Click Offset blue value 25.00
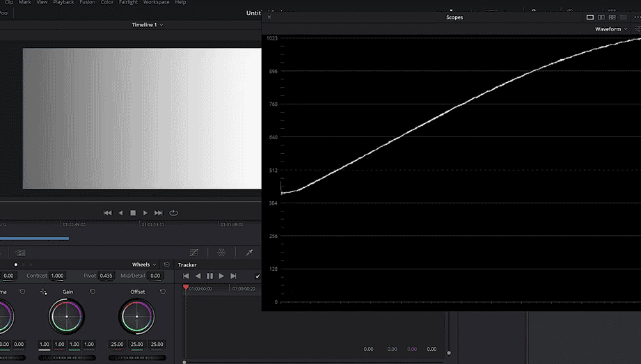Screen dimensions: 641x364 (157, 345)
